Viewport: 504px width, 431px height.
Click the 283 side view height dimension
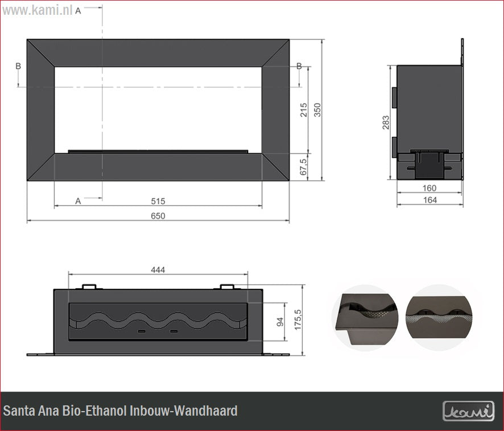[x=386, y=122]
